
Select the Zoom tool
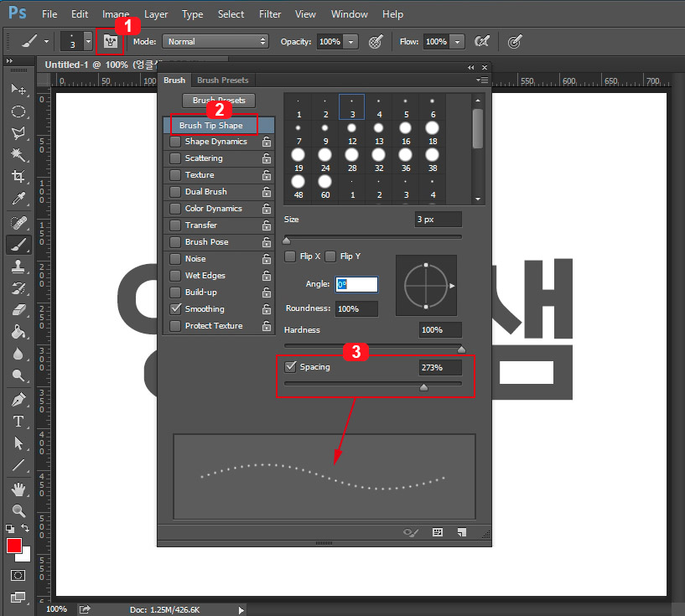click(x=18, y=510)
